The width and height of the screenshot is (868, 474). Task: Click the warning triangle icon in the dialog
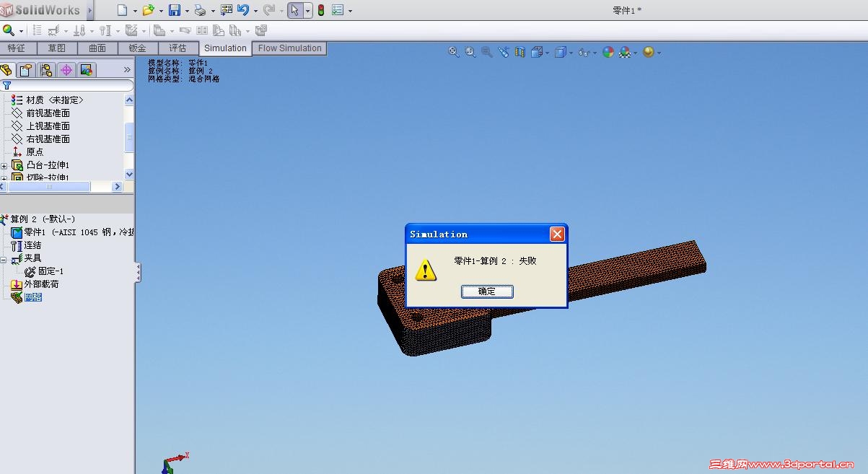[x=426, y=270]
